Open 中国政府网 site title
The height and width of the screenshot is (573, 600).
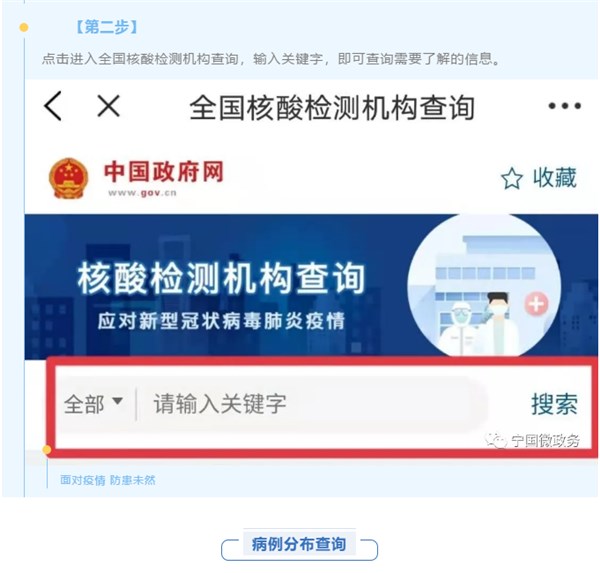(x=164, y=172)
